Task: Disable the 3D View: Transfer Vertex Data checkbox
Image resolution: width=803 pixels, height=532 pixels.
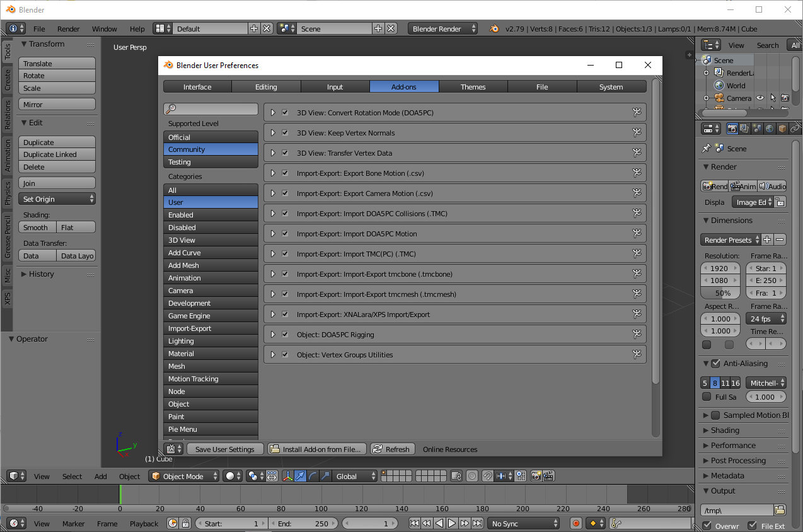Action: (285, 153)
